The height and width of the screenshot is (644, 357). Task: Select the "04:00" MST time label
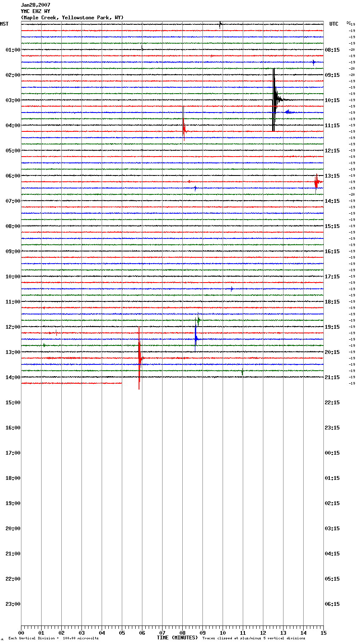pyautogui.click(x=13, y=126)
